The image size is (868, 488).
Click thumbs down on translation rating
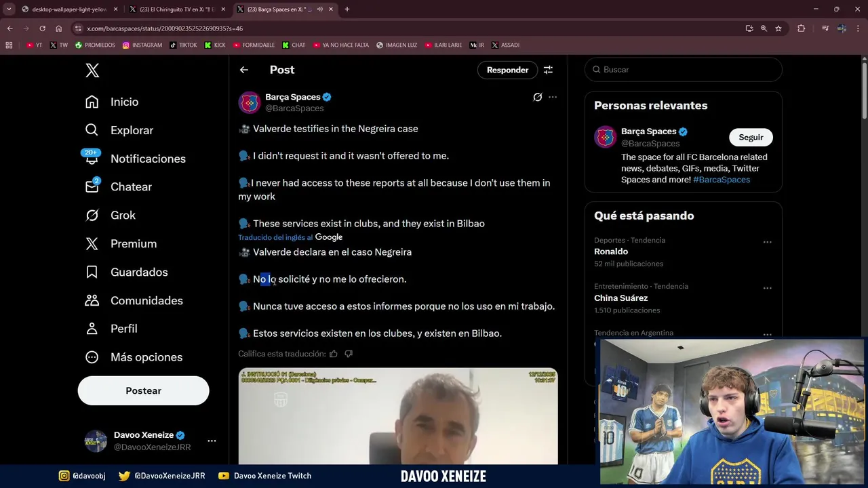[349, 354]
